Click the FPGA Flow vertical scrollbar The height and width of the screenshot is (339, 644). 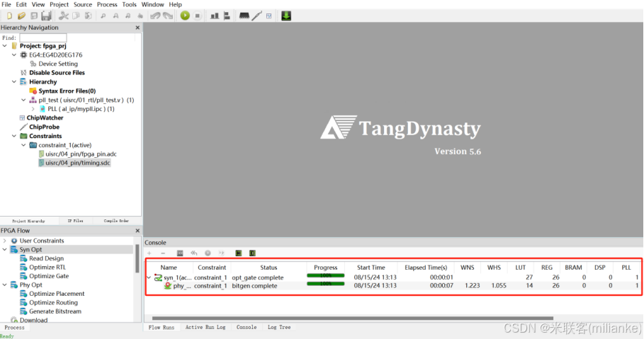tap(137, 259)
